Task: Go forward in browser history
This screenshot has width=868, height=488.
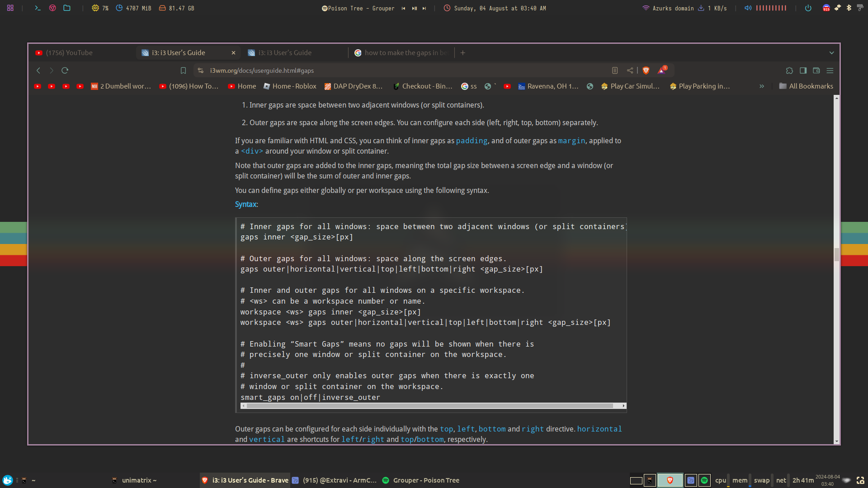Action: (52, 70)
